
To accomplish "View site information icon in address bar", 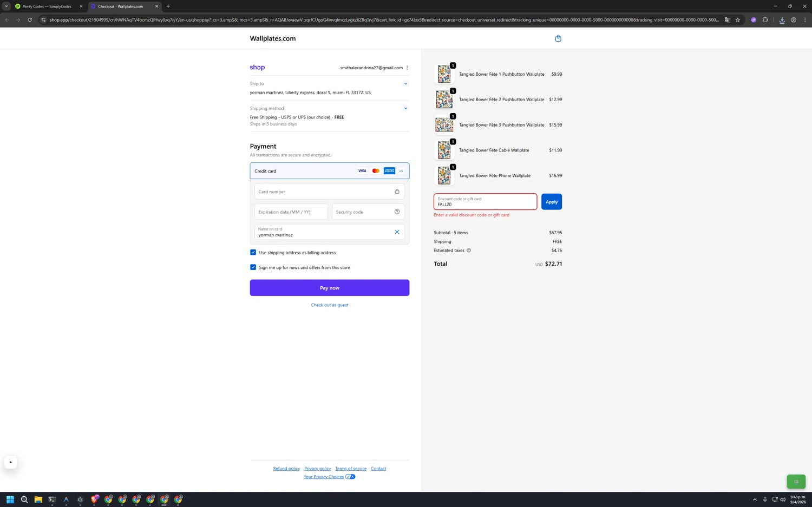I will pos(43,20).
